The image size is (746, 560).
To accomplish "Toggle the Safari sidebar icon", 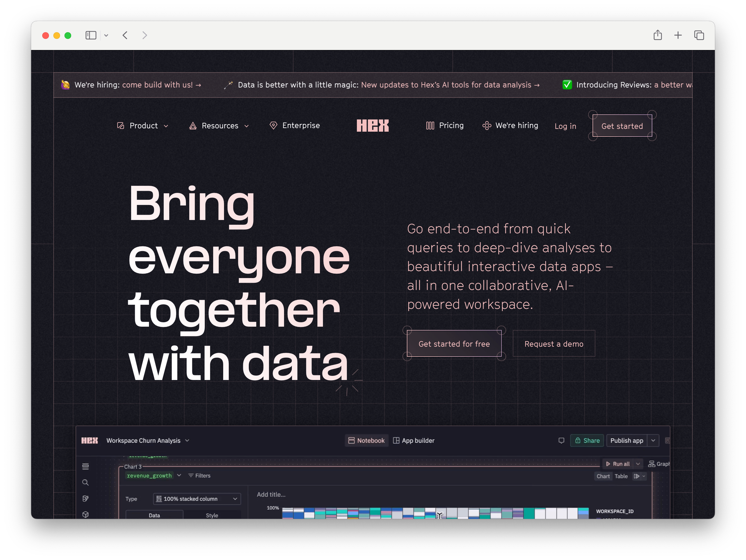I will pos(91,35).
